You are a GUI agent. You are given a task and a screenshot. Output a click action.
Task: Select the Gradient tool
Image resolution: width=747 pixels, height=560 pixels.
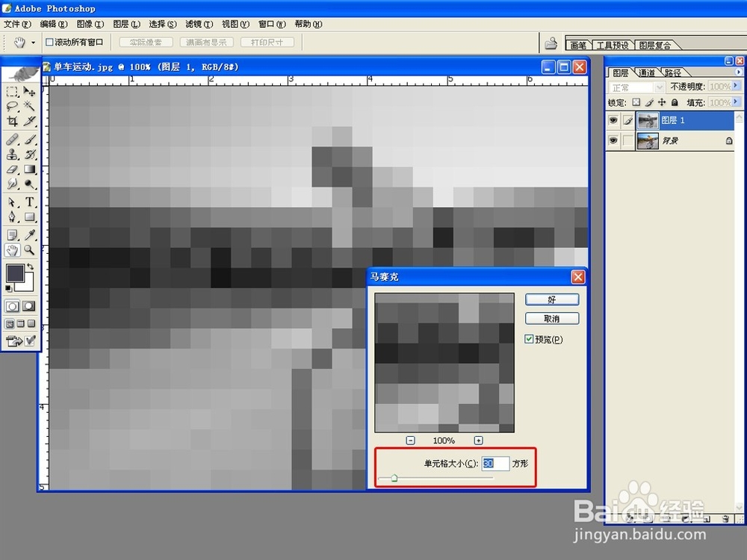pyautogui.click(x=29, y=169)
